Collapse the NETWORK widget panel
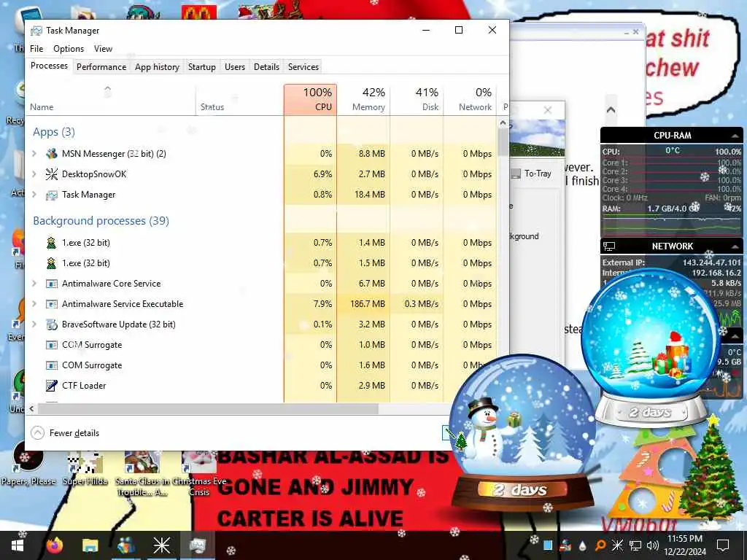The height and width of the screenshot is (560, 747). [x=735, y=246]
